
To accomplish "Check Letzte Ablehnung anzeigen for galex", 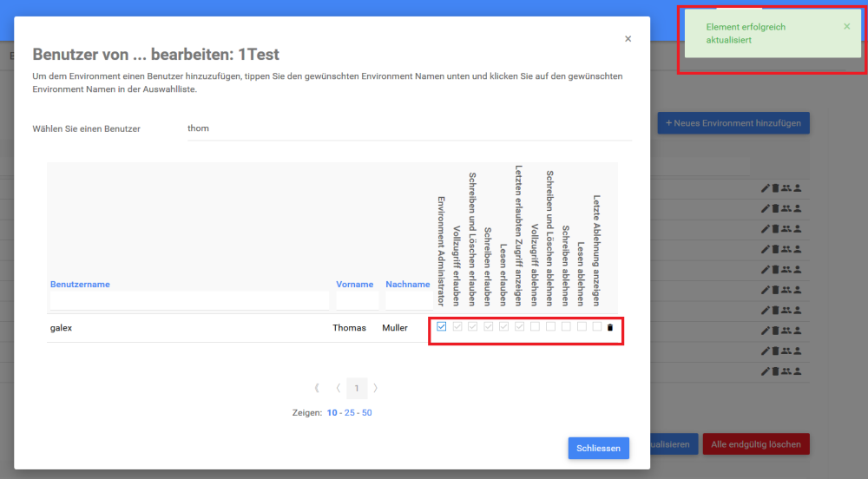I will (x=596, y=327).
